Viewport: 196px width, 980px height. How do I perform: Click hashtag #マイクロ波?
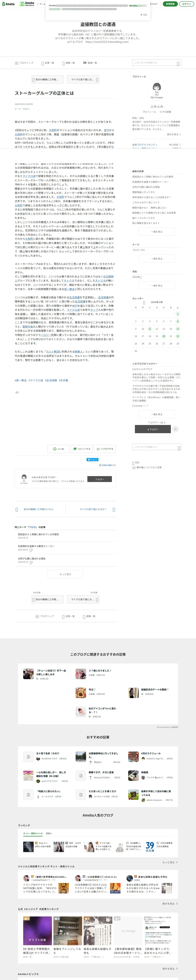pyautogui.click(x=36, y=380)
